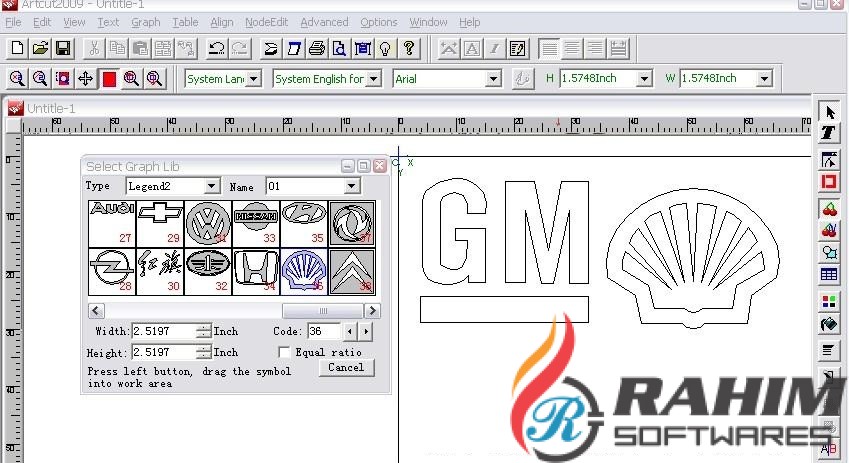Open the NodeEdit menu
The height and width of the screenshot is (463, 849).
click(x=266, y=22)
